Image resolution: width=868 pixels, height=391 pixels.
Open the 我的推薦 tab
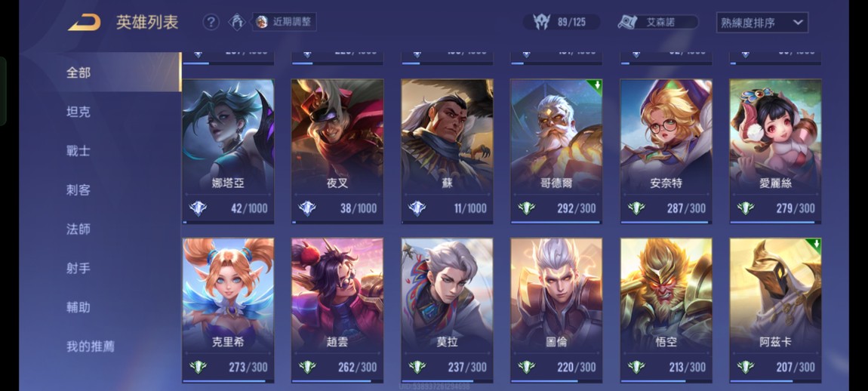[x=91, y=346]
